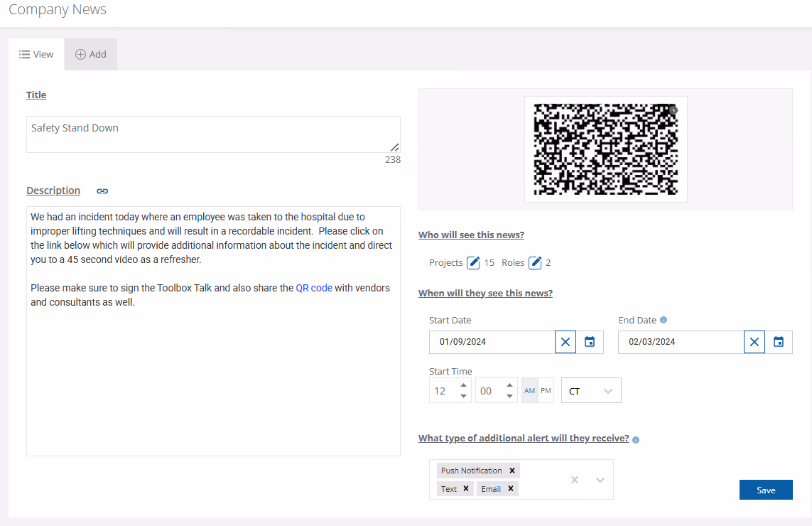Open the Start Date calendar picker
The width and height of the screenshot is (812, 526).
590,342
